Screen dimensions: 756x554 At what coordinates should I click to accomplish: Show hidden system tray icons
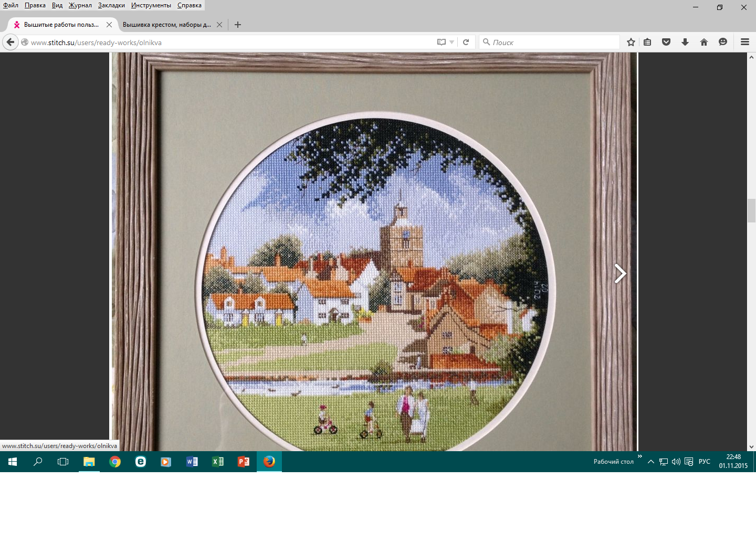pyautogui.click(x=651, y=462)
